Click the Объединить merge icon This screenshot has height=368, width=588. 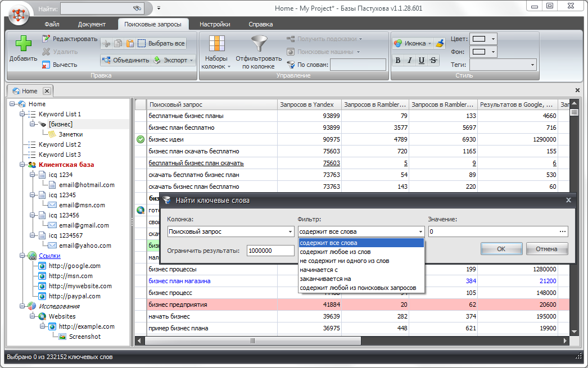pyautogui.click(x=107, y=60)
